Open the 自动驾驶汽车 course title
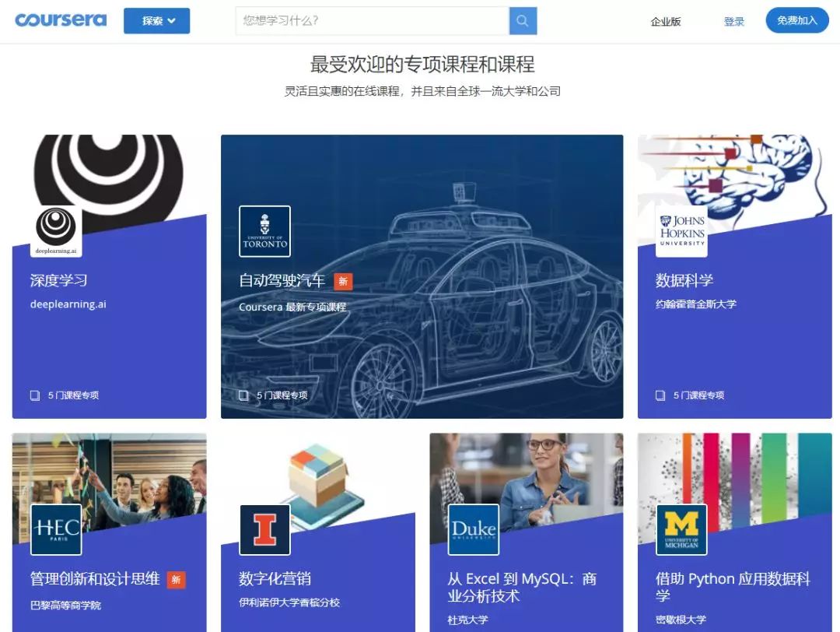 coord(282,280)
